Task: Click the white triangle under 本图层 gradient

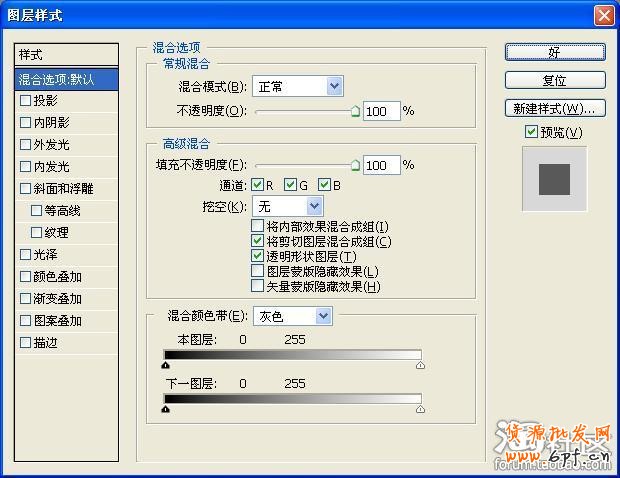Action: (x=420, y=365)
